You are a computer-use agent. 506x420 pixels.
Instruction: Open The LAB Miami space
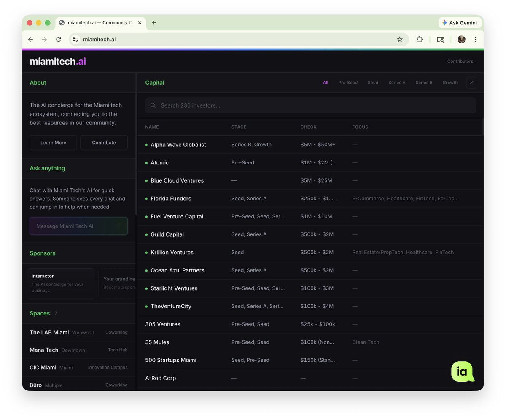coord(78,332)
